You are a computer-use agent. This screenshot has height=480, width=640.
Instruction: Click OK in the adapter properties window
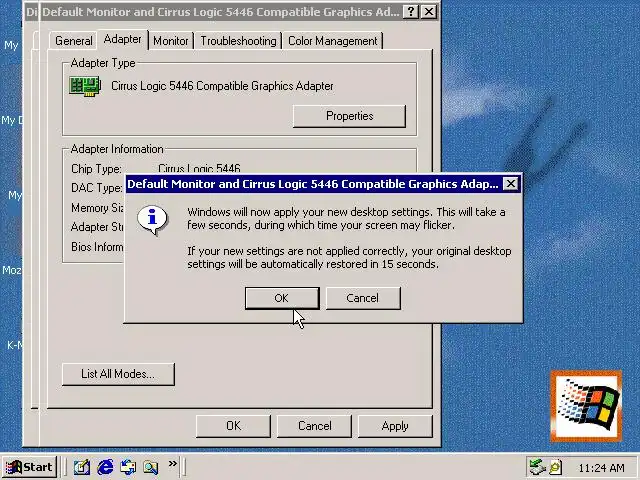click(x=233, y=426)
